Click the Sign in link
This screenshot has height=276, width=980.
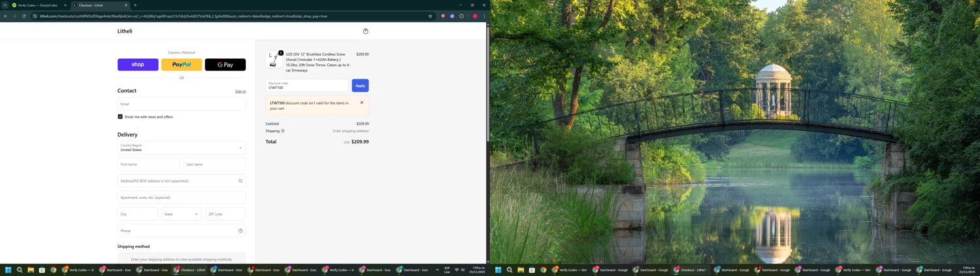tap(240, 92)
